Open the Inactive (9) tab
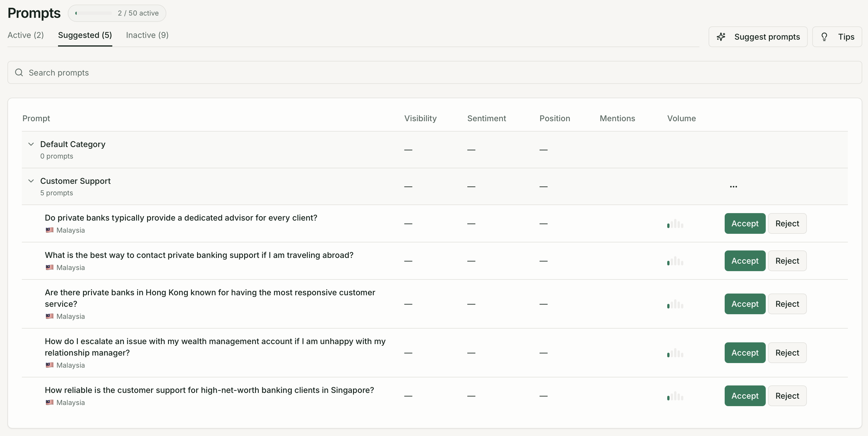Screen dimensions: 868x436 147,35
